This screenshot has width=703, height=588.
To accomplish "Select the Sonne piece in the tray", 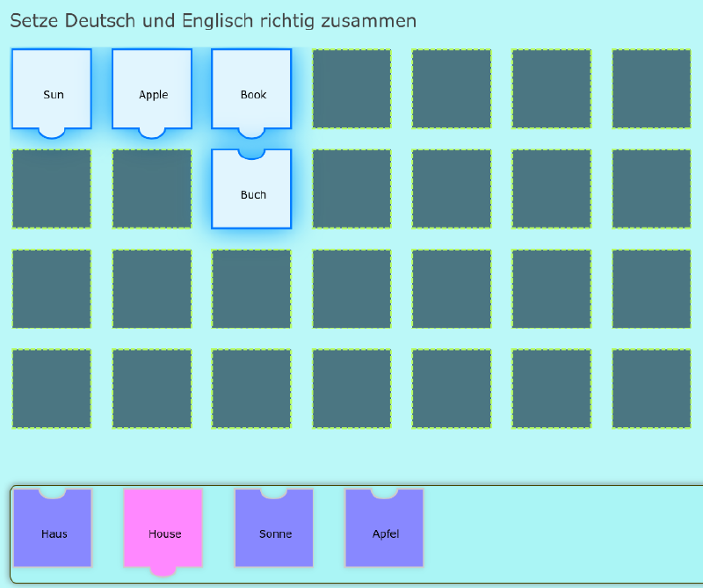I will 274,528.
